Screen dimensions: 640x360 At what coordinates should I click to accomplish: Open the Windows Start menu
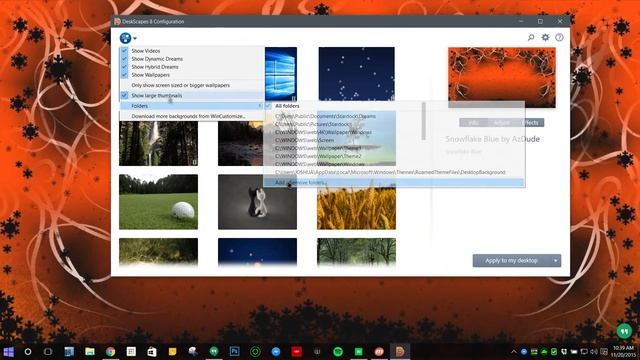8,351
